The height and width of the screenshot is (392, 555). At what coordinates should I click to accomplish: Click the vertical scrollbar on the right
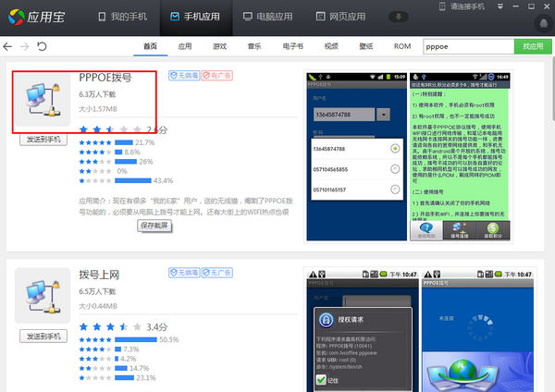[553, 89]
